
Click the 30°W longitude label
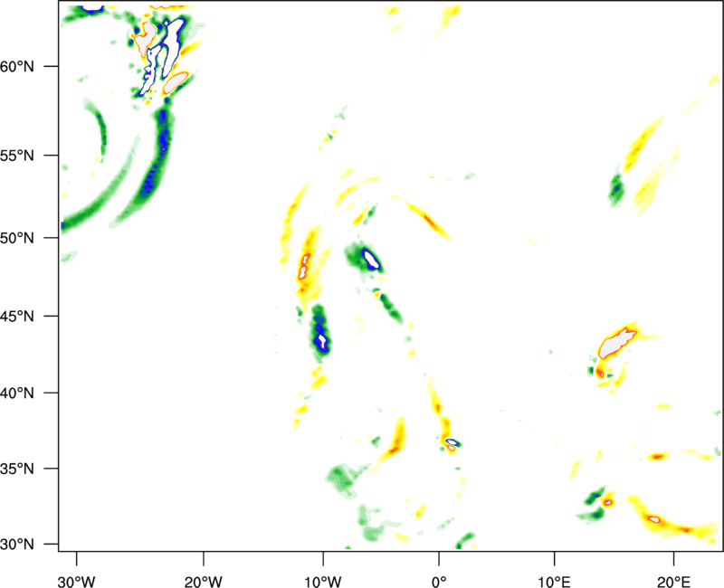tap(77, 582)
